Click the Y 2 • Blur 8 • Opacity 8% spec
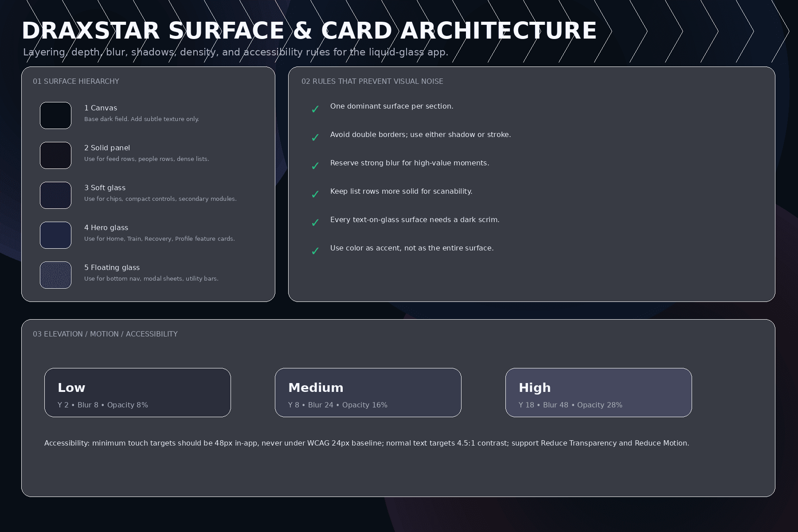Screen dimensions: 798x532 click(103, 405)
